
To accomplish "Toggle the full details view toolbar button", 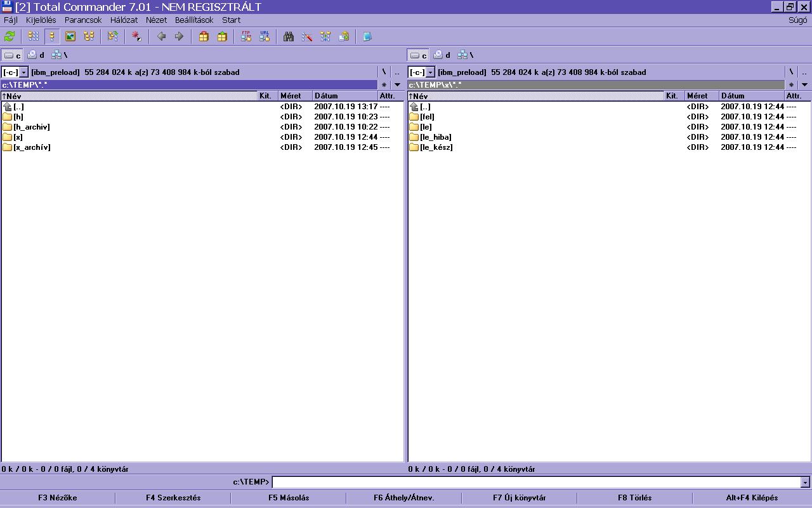I will [x=52, y=37].
